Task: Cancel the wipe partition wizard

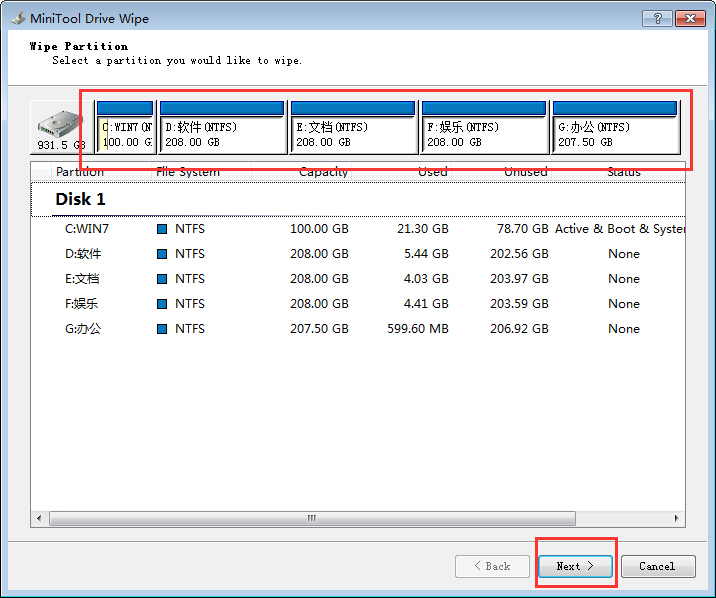Action: 658,567
